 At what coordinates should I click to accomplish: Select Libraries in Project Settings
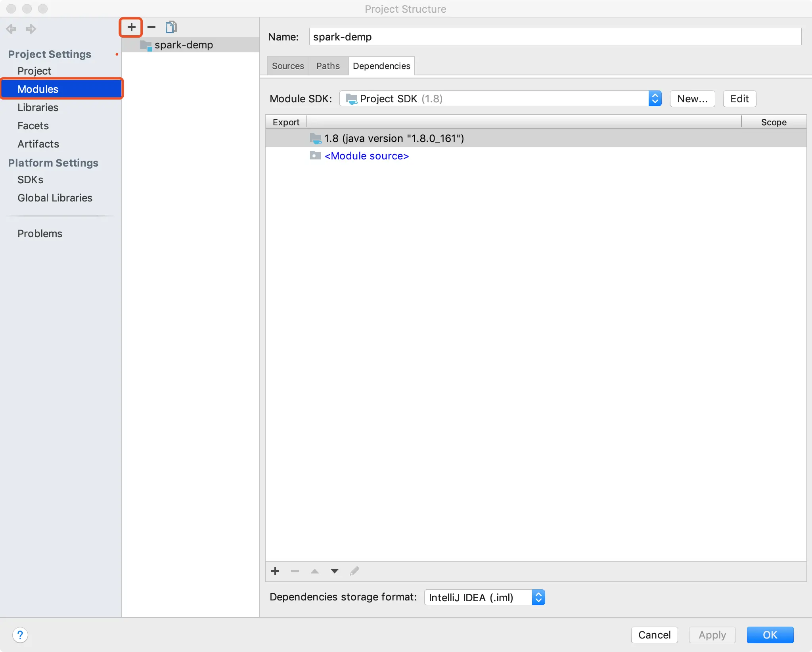(x=38, y=107)
